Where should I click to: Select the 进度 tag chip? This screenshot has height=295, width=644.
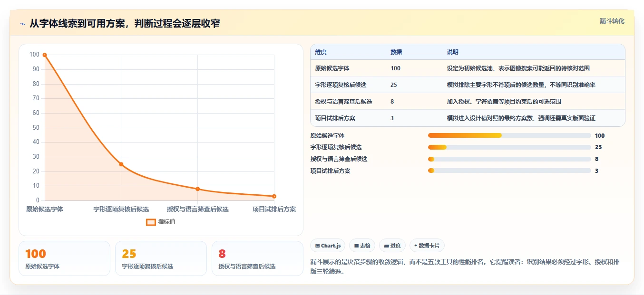[x=392, y=246]
